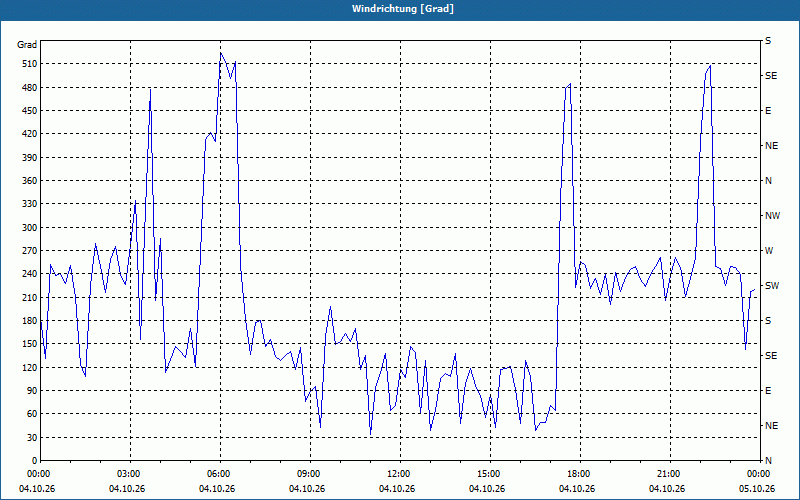Click the N compass label at the bottom right
Viewport: 800px width, 500px height.
click(x=768, y=461)
